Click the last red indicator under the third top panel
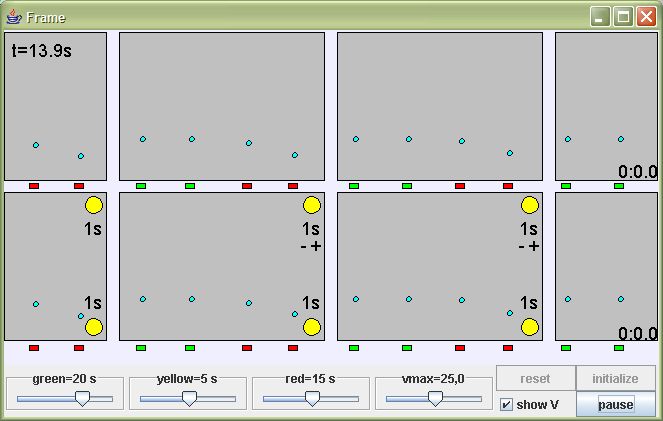 point(508,186)
